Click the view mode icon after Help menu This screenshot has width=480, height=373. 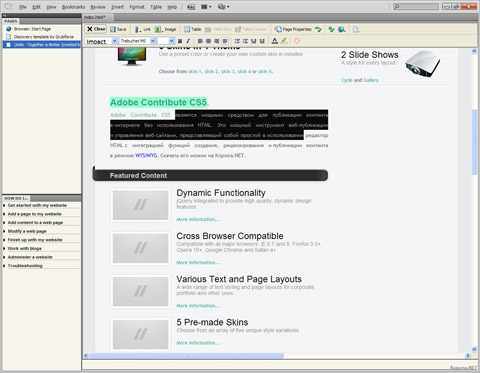coord(191,7)
